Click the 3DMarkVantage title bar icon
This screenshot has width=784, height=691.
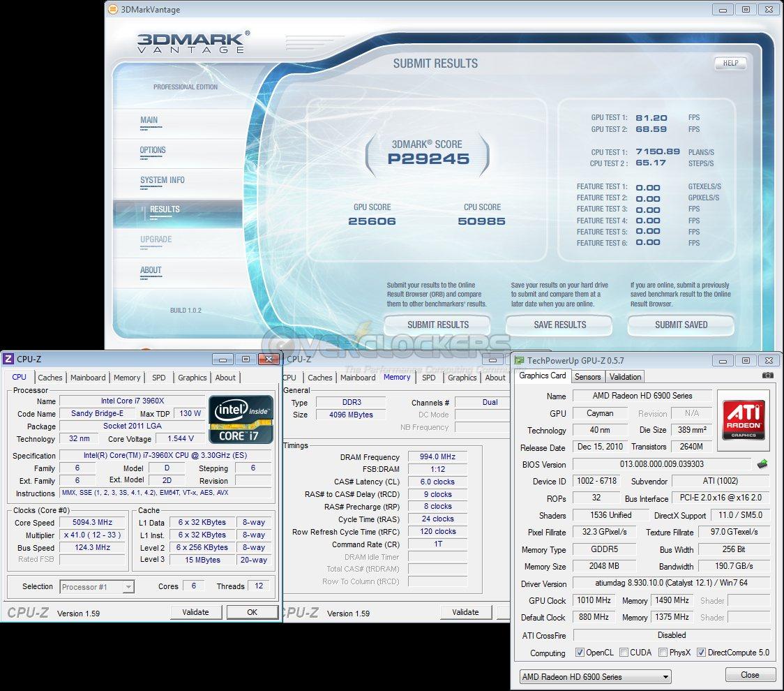pyautogui.click(x=113, y=9)
